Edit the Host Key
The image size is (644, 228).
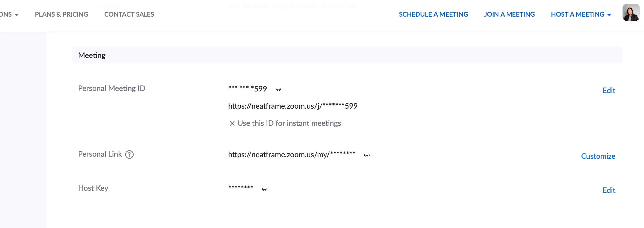[x=609, y=190]
